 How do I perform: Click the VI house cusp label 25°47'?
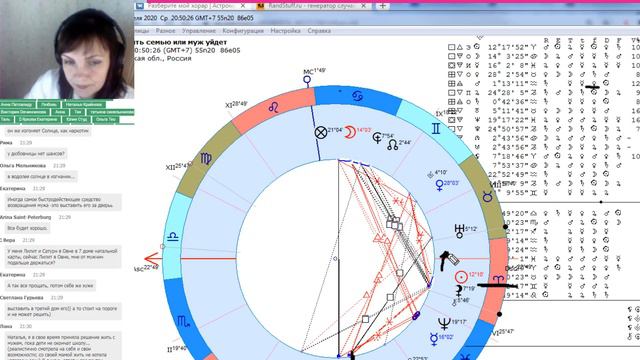click(503, 332)
